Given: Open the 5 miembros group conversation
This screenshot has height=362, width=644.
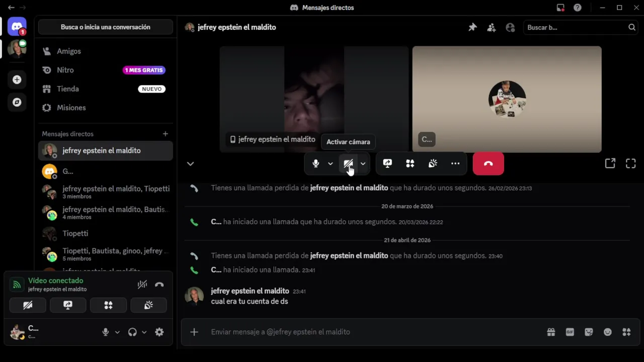Looking at the screenshot, I should (106, 254).
